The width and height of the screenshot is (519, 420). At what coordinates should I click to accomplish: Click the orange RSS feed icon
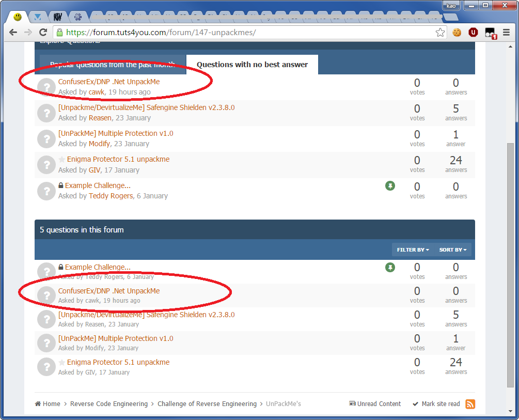(470, 404)
